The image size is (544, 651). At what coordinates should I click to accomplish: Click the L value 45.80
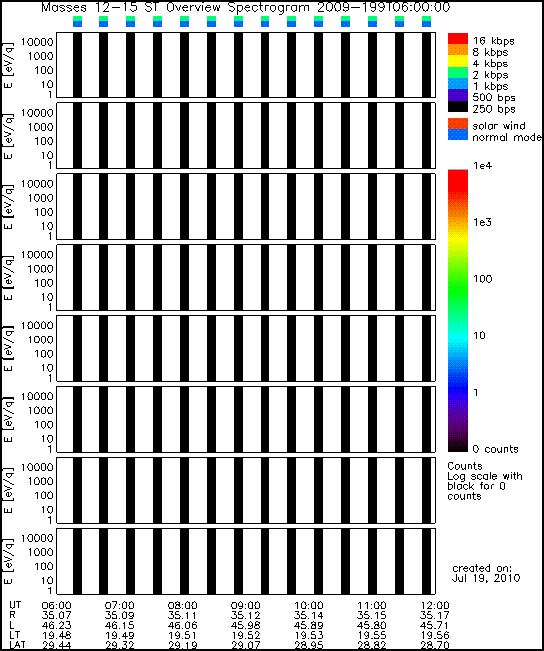(372, 625)
